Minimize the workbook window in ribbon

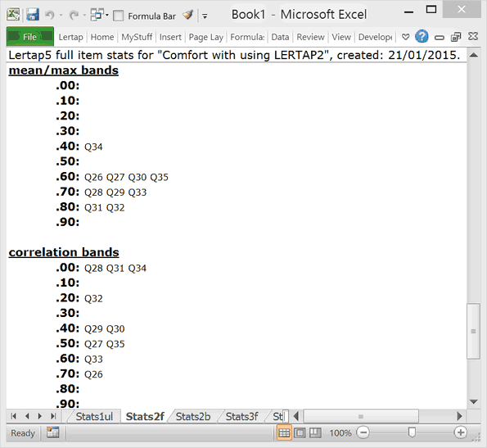(x=439, y=38)
